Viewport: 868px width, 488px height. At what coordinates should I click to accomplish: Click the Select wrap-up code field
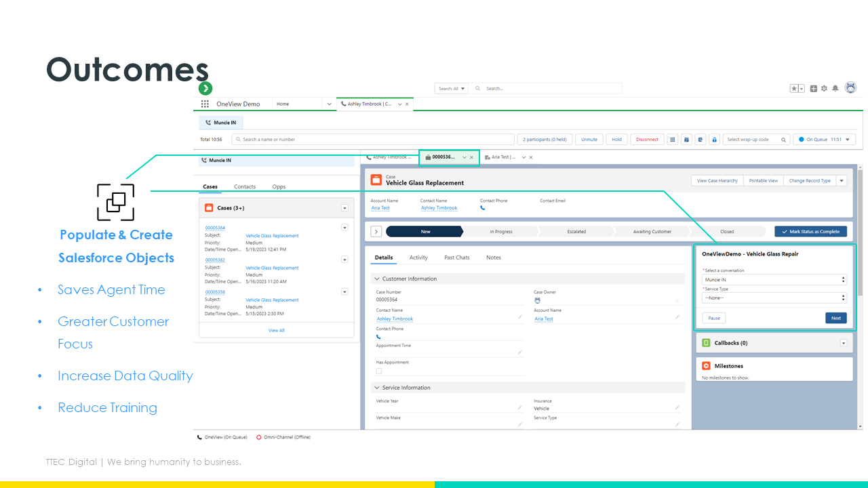coord(757,140)
